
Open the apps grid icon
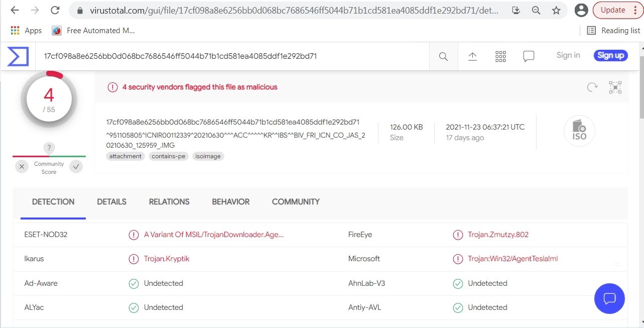(500, 56)
